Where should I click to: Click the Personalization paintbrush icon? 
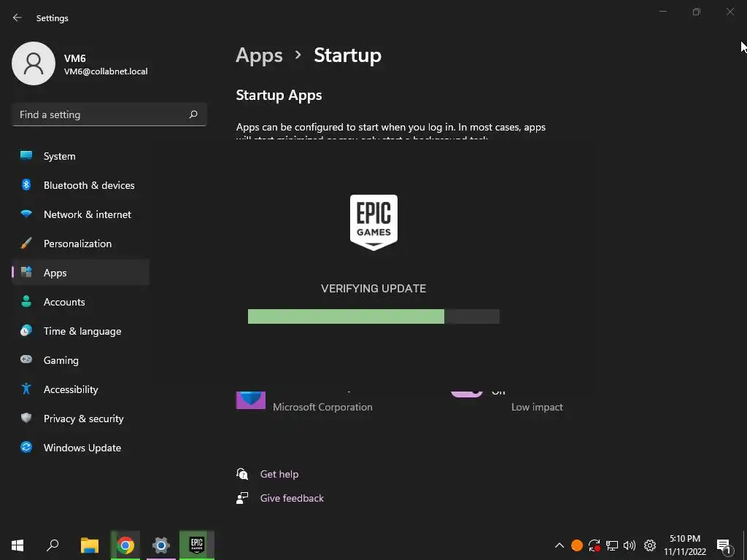point(26,243)
